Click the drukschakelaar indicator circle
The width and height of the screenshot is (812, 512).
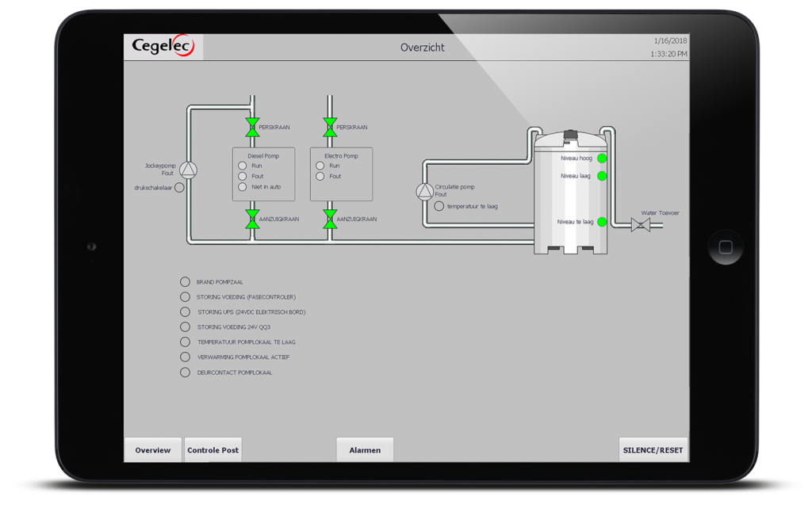point(179,187)
